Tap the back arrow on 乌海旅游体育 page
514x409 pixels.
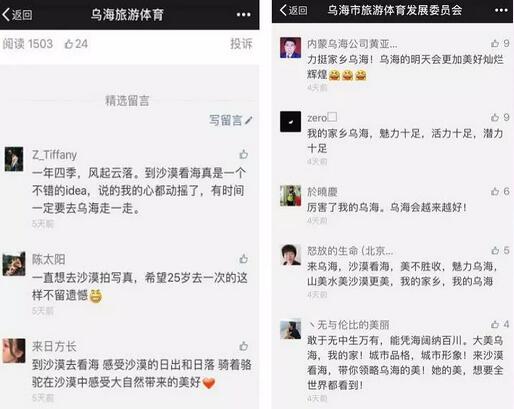pyautogui.click(x=17, y=14)
